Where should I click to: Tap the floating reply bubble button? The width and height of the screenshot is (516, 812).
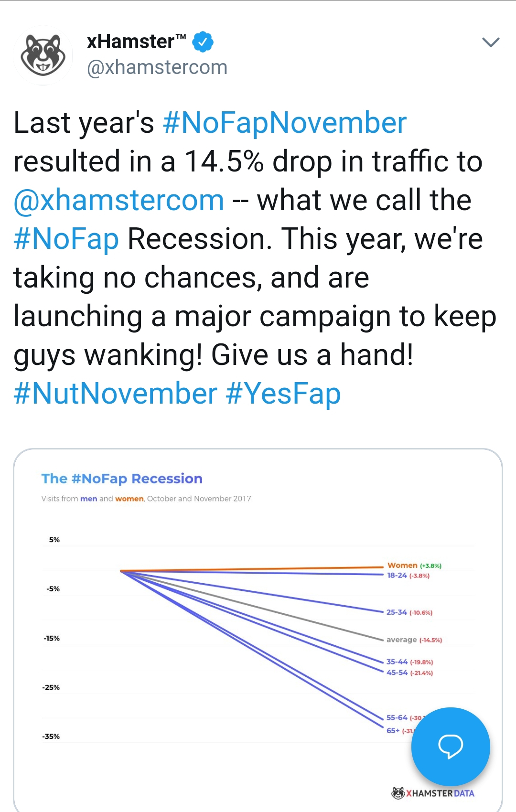pos(451,747)
